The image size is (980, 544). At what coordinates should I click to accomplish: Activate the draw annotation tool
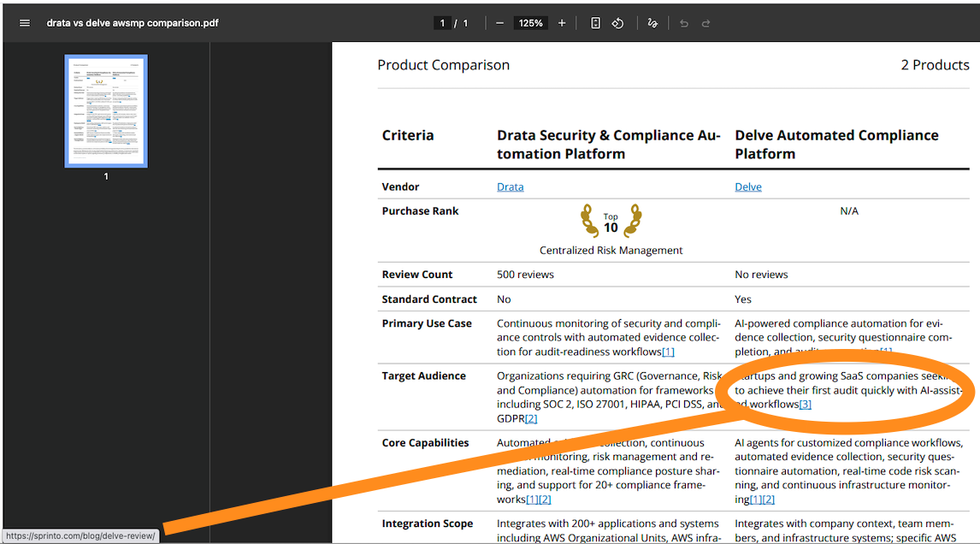(652, 23)
